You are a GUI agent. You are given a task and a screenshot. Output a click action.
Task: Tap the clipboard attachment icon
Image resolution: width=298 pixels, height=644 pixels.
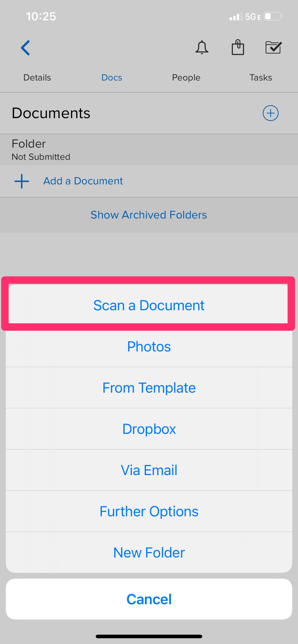(x=238, y=47)
